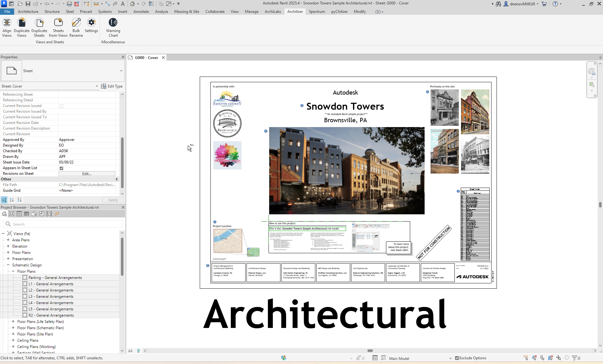Uncheck Appears In Sheet List
The image size is (603, 364).
pos(62,168)
